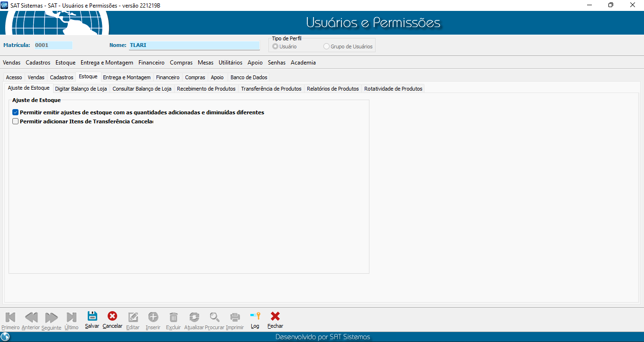Open the Rotatividade de Produtos tab
This screenshot has width=644, height=342.
pos(393,89)
